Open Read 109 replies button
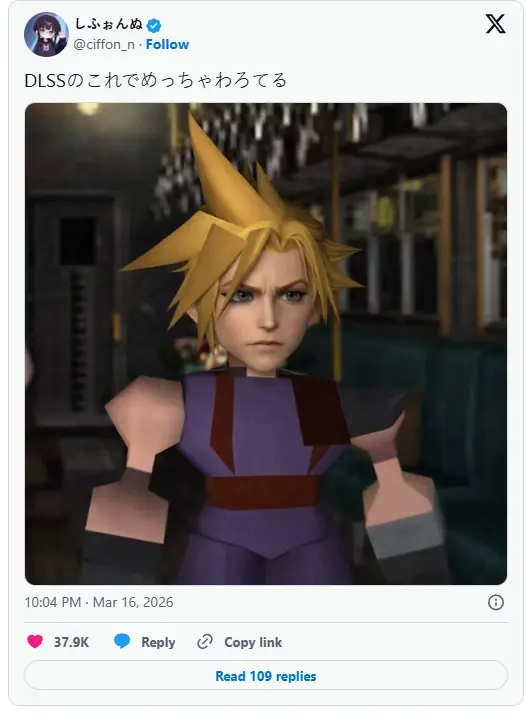The width and height of the screenshot is (526, 715). coord(266,675)
